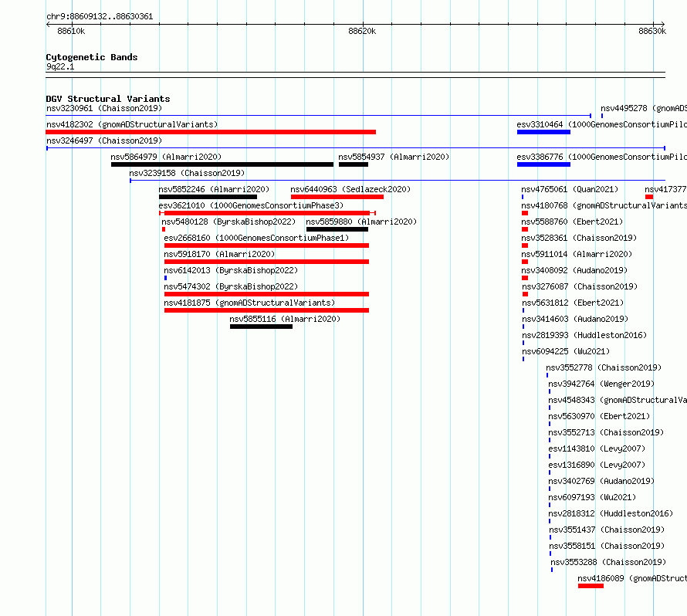Click the red nsv4186089 gnomAD bar
The height and width of the screenshot is (616, 687).
pos(591,586)
